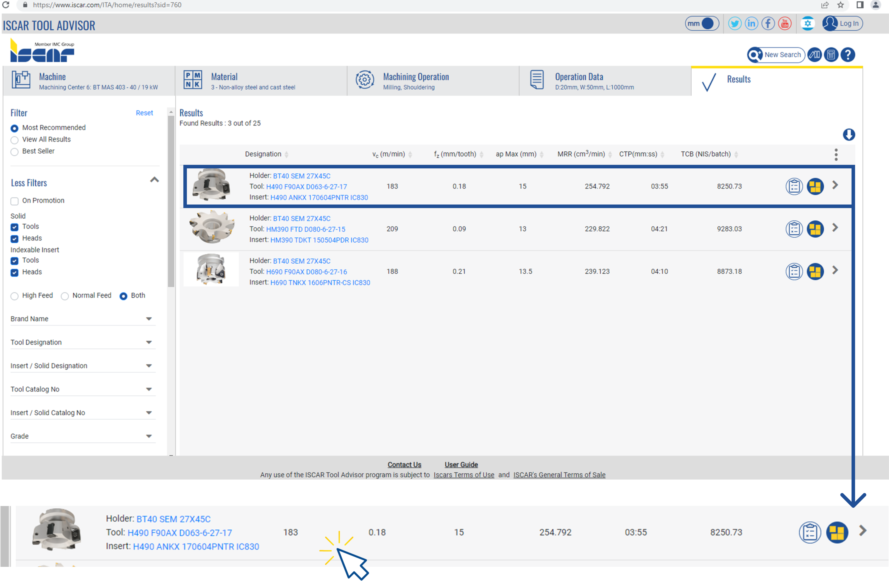The image size is (889, 588).
Task: Open clipboard report icon for HM390 row
Action: (794, 229)
